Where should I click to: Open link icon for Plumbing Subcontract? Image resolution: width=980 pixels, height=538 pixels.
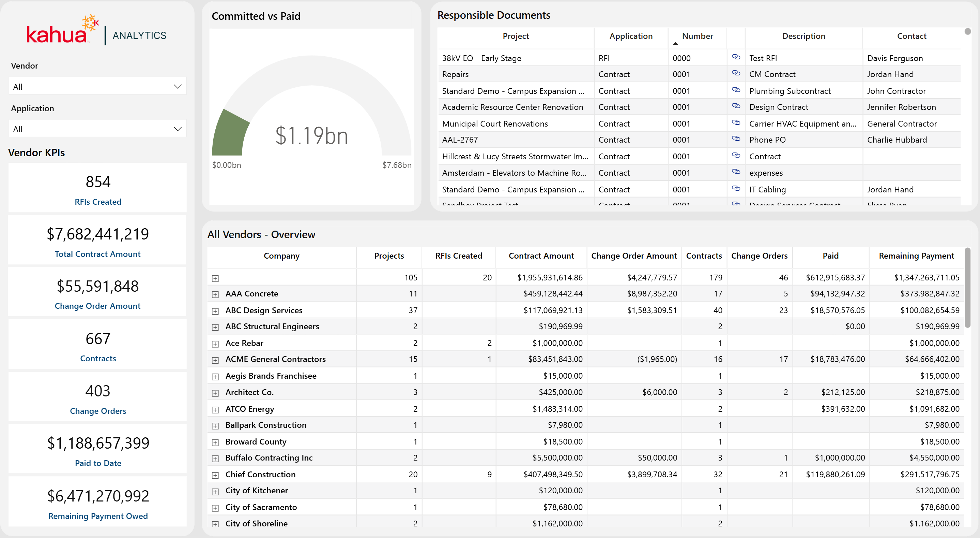(x=736, y=90)
